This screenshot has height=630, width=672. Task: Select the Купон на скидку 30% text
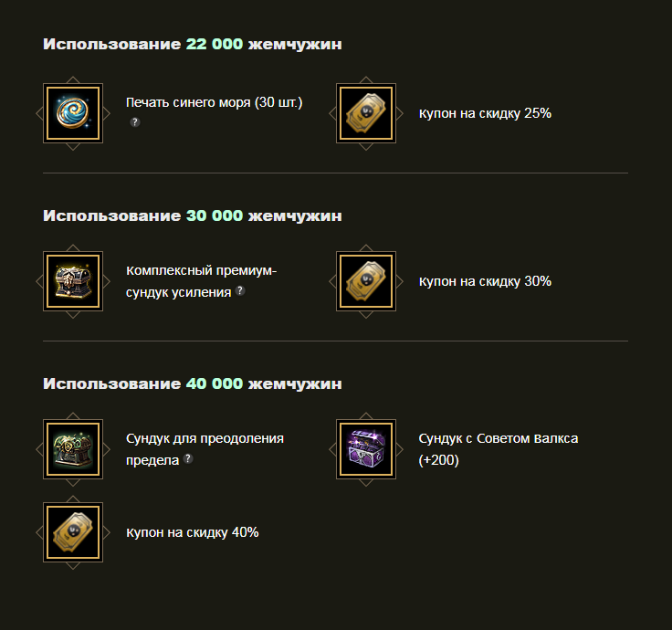(485, 281)
